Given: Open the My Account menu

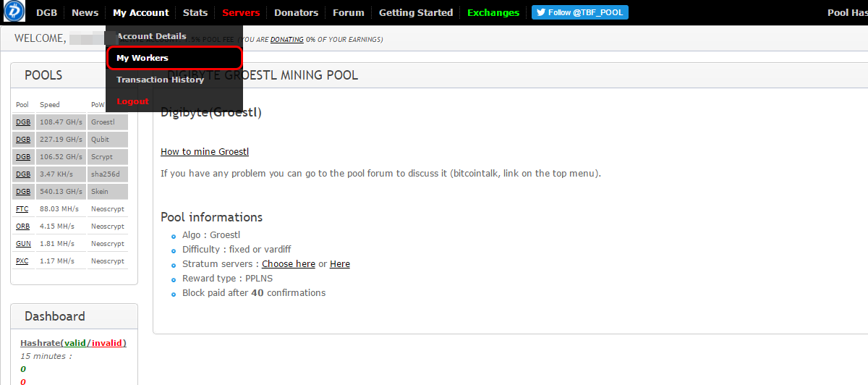Looking at the screenshot, I should (141, 12).
